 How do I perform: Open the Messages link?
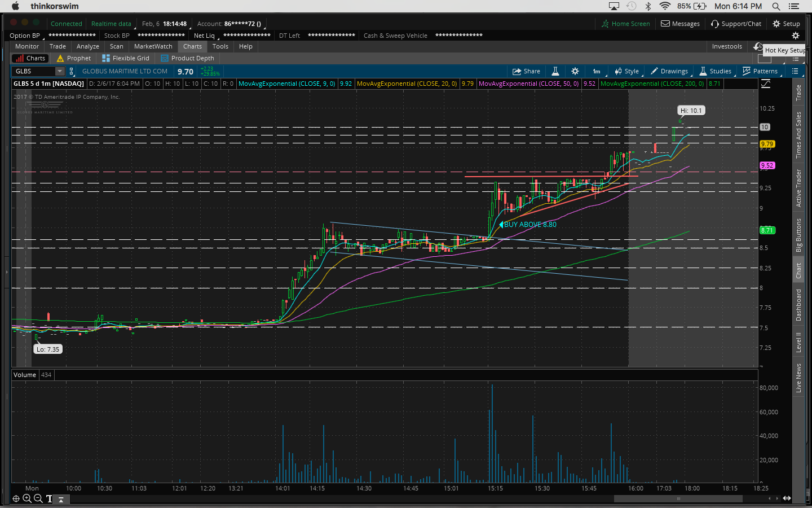680,24
